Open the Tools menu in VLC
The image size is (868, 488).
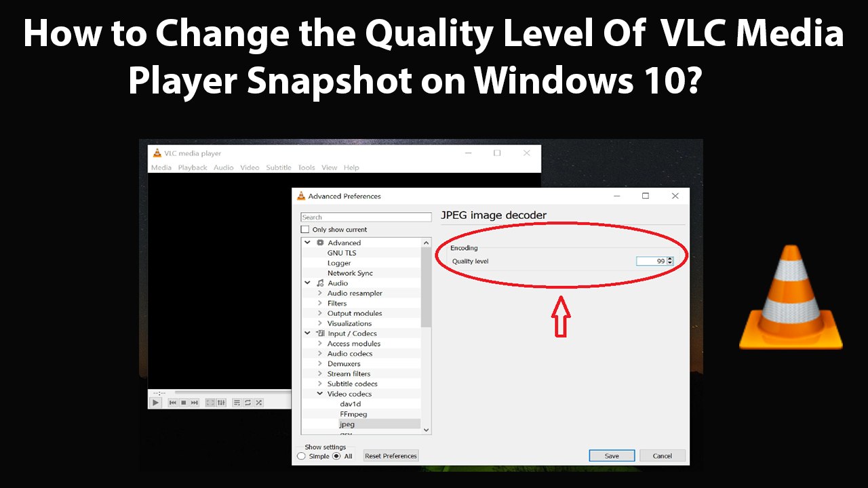(307, 167)
